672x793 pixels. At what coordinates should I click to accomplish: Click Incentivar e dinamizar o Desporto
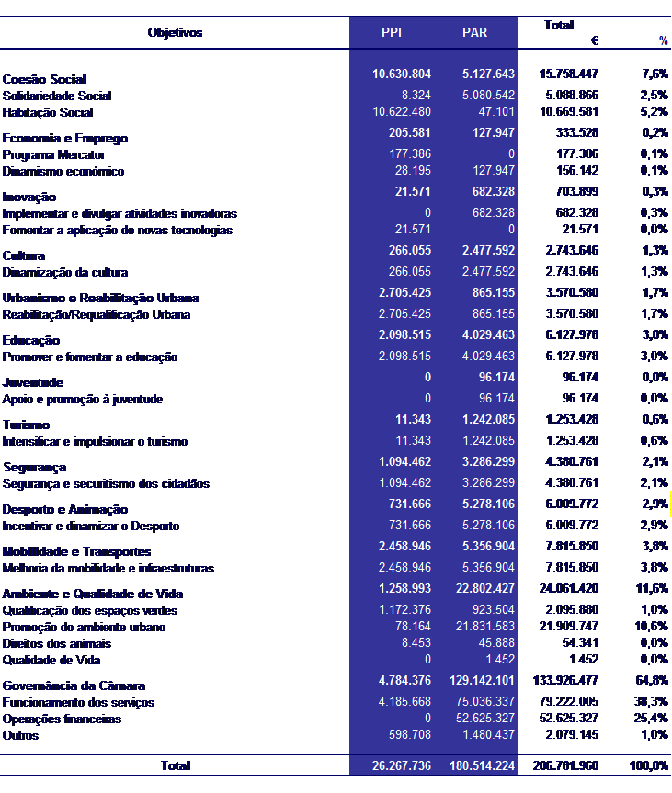pyautogui.click(x=91, y=526)
